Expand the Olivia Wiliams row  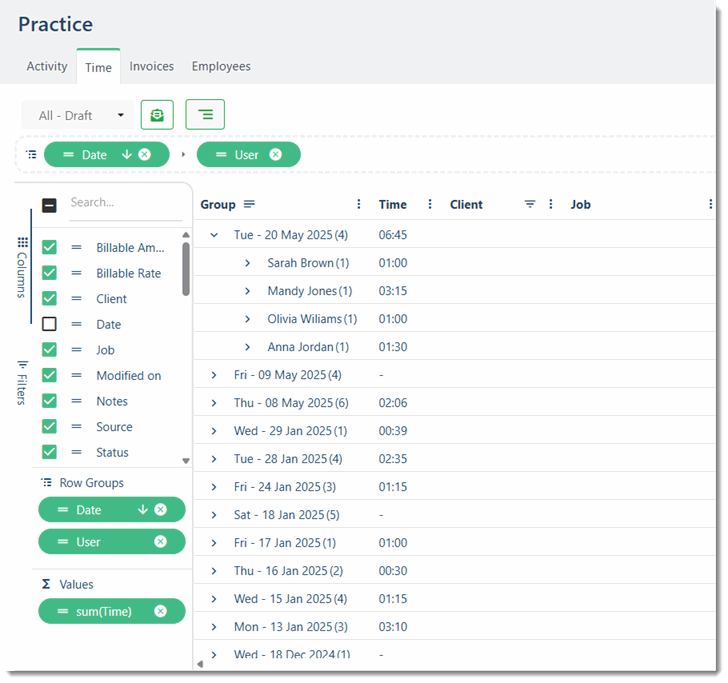(247, 319)
